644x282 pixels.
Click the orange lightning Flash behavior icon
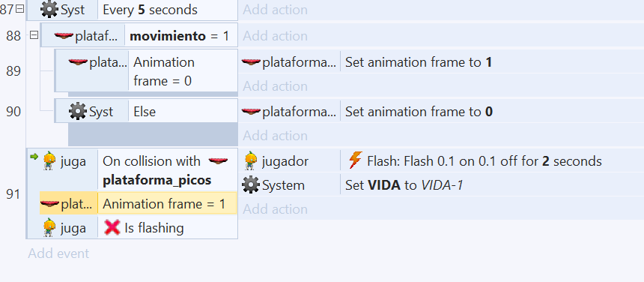[355, 160]
